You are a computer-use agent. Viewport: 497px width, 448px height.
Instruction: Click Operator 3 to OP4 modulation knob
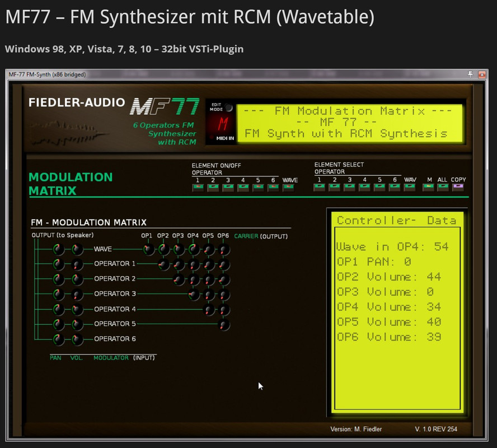(194, 295)
